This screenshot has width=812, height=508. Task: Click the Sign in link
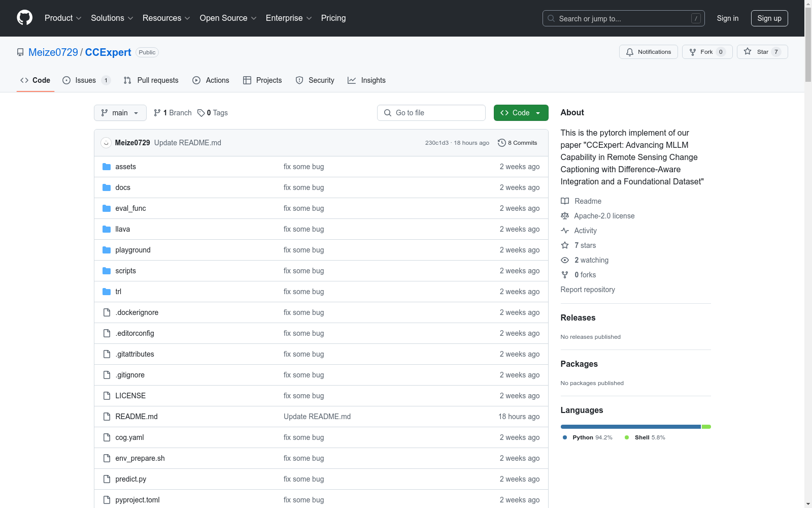728,18
